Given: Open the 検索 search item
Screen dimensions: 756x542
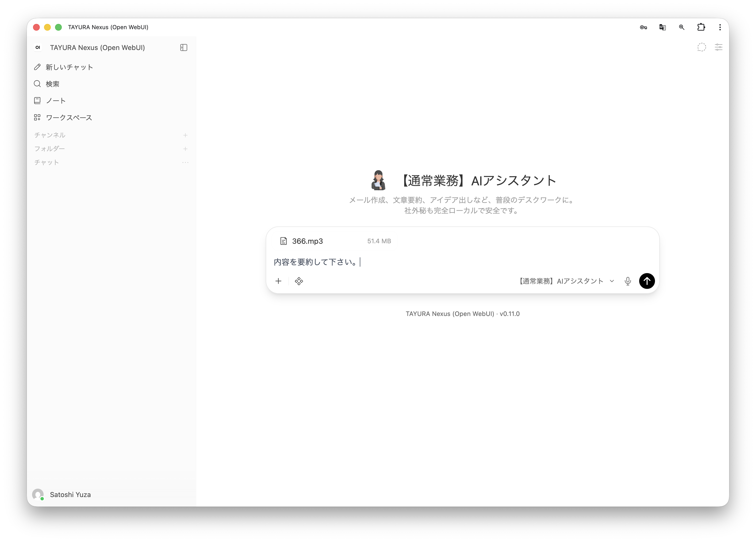Looking at the screenshot, I should coord(111,84).
